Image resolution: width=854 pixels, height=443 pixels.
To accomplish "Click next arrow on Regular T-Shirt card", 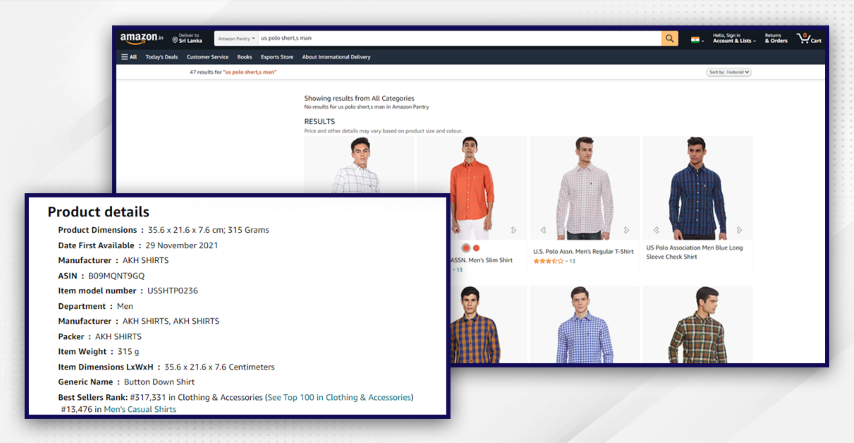I will [626, 230].
